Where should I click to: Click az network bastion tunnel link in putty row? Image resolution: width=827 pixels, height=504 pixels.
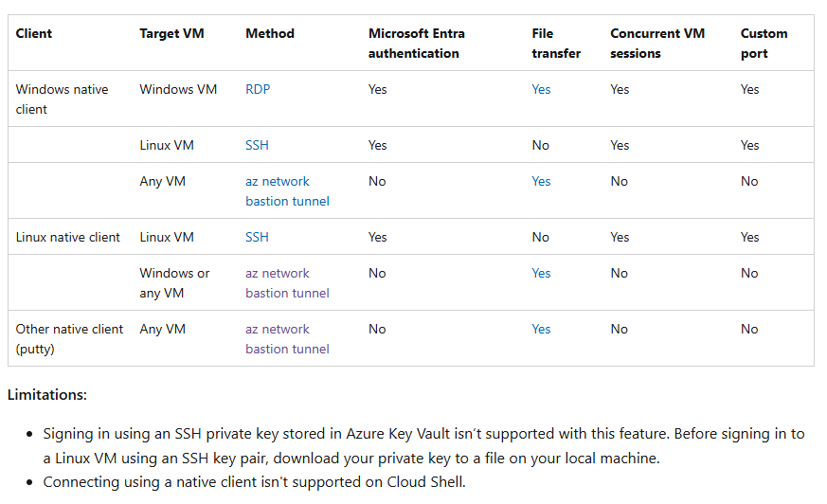click(x=286, y=338)
